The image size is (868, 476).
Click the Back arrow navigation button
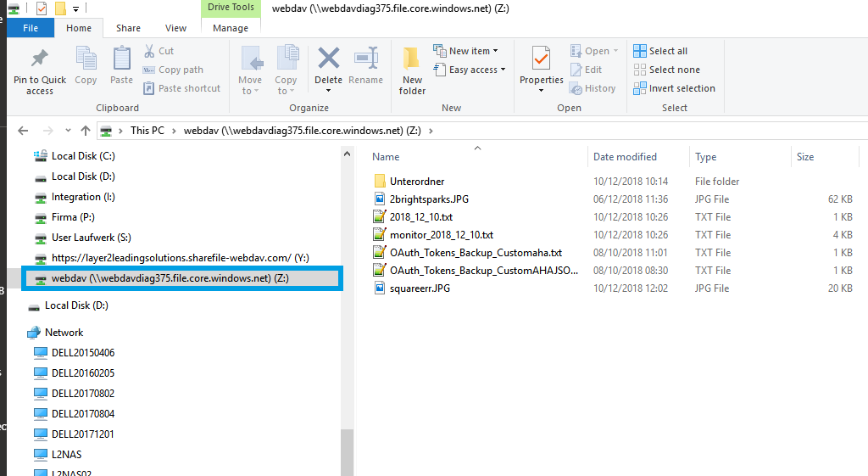coord(23,131)
